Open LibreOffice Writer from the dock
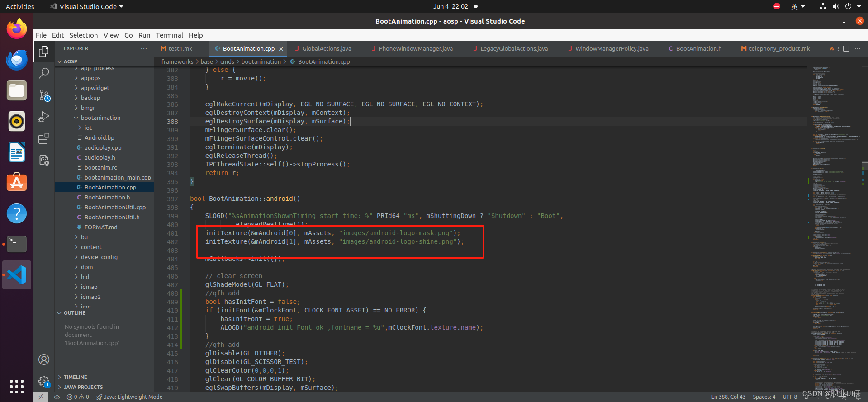The image size is (868, 402). coord(17,152)
